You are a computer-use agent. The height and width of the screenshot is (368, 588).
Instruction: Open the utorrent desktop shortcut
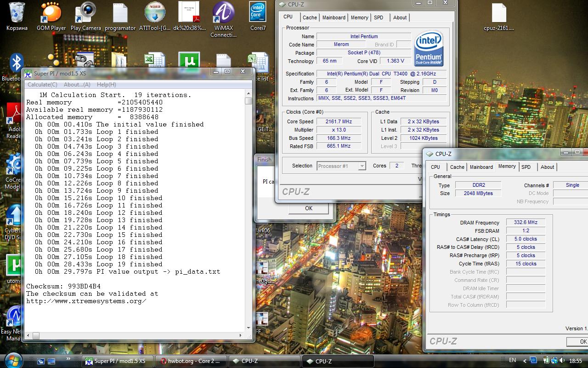[x=14, y=270]
